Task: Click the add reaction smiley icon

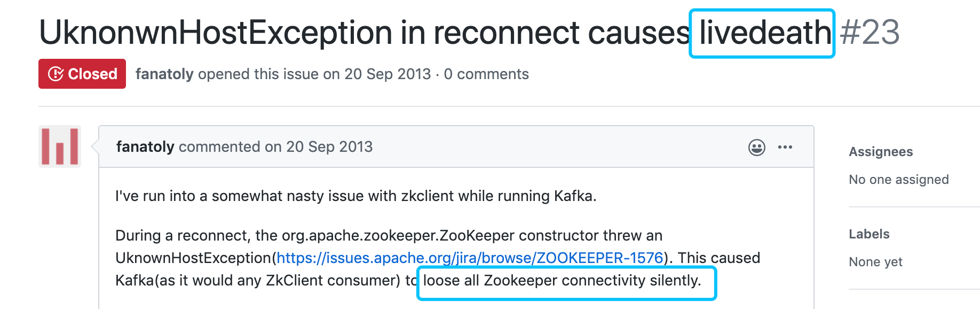Action: click(756, 147)
